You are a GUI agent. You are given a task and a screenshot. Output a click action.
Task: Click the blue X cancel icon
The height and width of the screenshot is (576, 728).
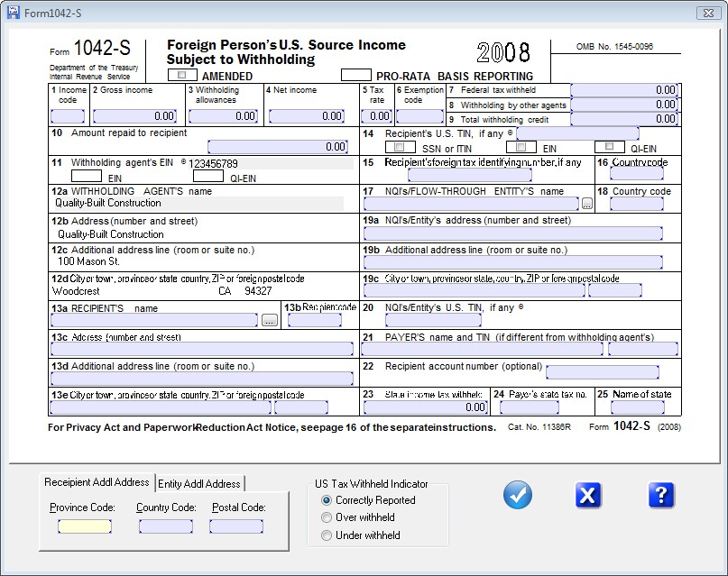588,495
